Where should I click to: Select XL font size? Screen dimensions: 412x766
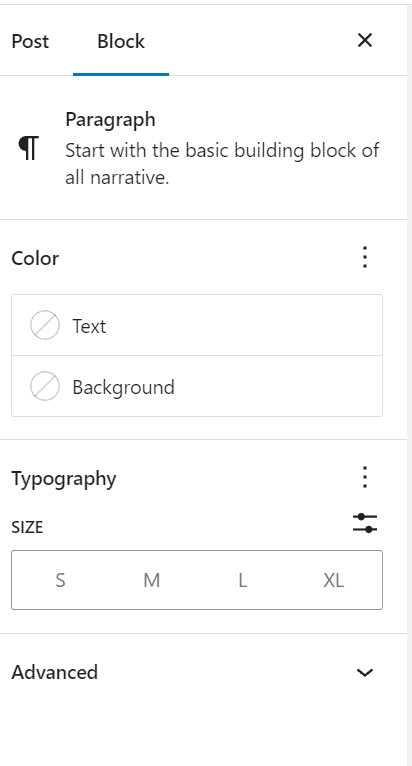pyautogui.click(x=334, y=580)
